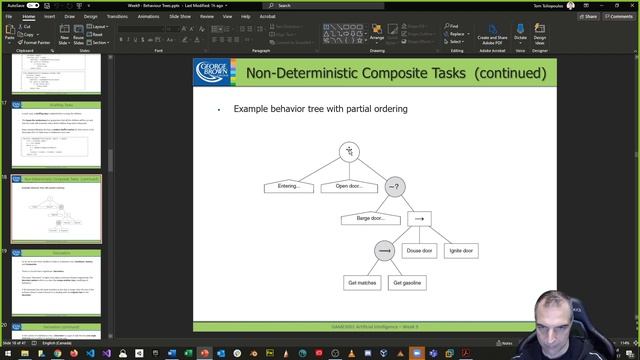Open the Comments pane
The height and width of the screenshot is (360, 640).
point(618,17)
